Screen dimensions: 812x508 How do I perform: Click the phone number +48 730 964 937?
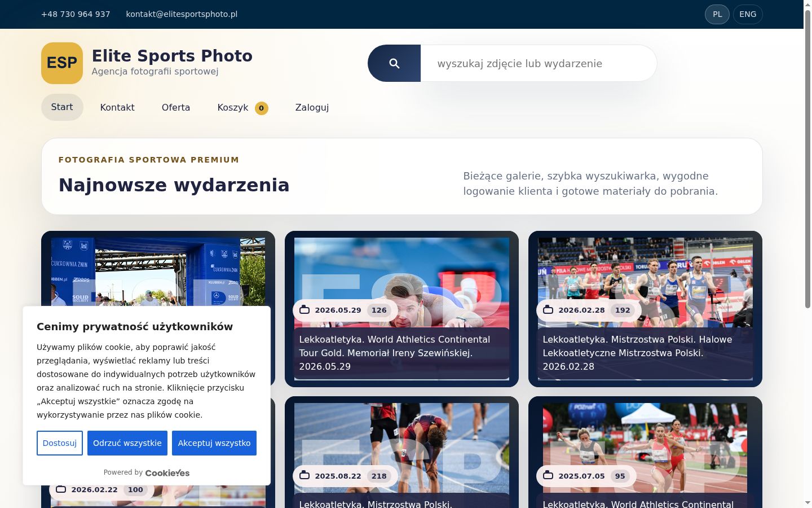click(x=76, y=14)
